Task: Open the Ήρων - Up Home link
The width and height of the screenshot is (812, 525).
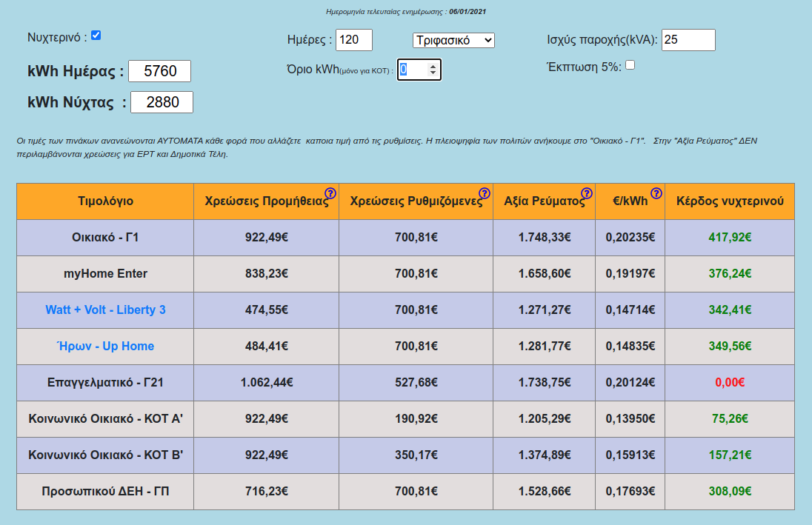Action: 106,346
